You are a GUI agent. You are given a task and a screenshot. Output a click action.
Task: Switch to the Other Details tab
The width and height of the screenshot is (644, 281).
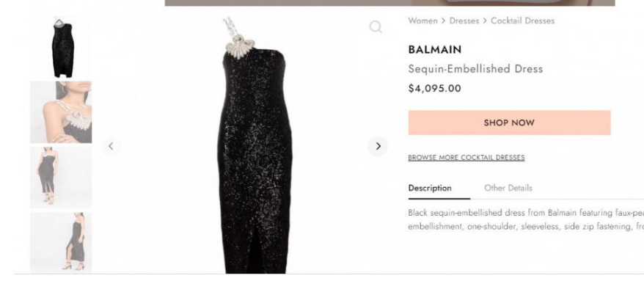[508, 188]
